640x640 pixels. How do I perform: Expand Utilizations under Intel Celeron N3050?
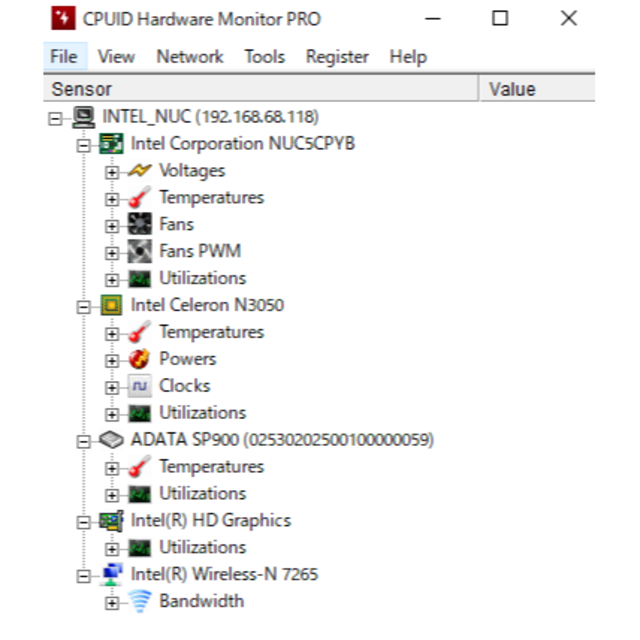click(111, 415)
